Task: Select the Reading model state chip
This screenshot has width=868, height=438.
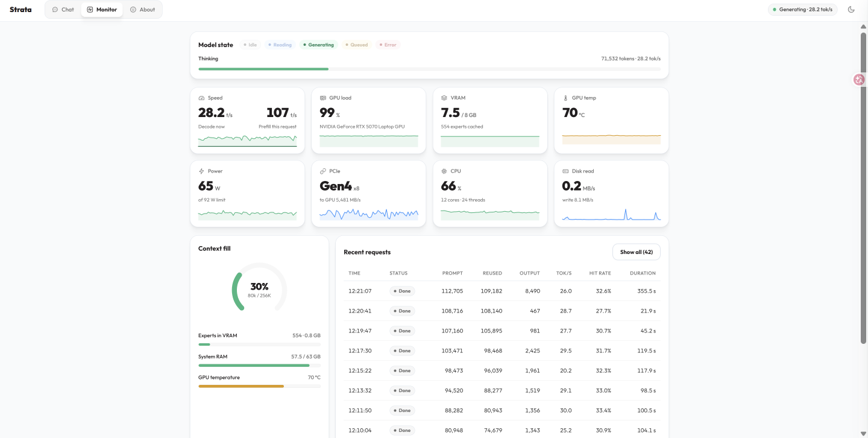Action: [x=280, y=45]
